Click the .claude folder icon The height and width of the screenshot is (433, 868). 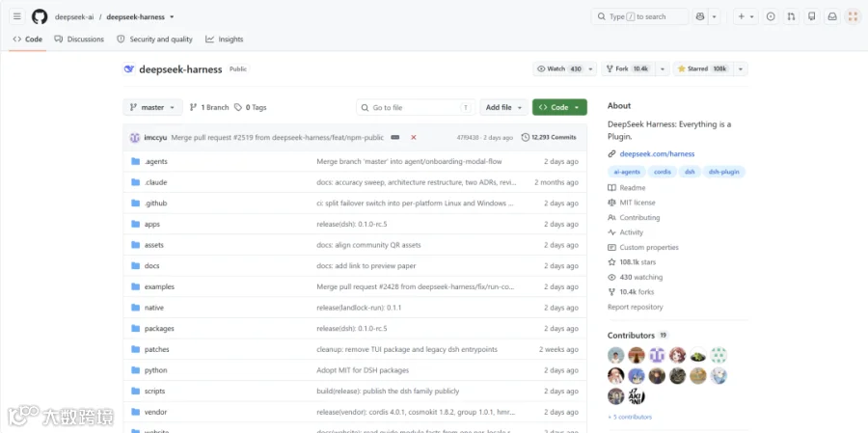tap(136, 182)
